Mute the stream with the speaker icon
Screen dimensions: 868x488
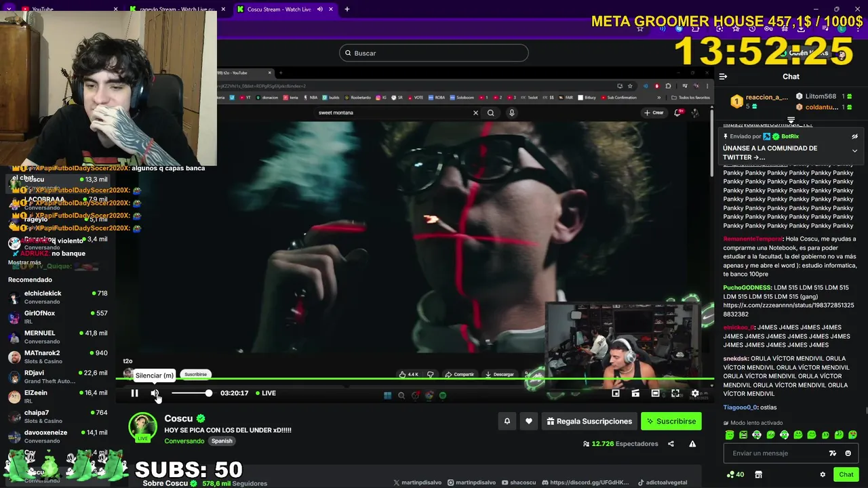coord(155,393)
